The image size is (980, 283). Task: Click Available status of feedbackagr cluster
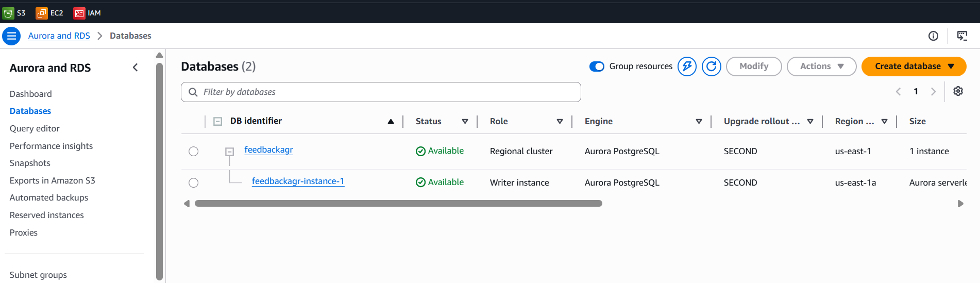click(440, 151)
